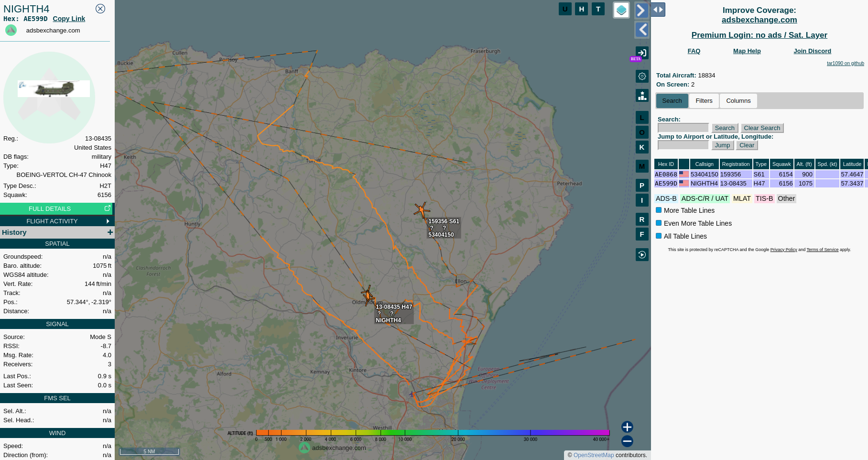This screenshot has height=460, width=868.
Task: Open FULL DETAILS external link
Action: click(x=57, y=208)
